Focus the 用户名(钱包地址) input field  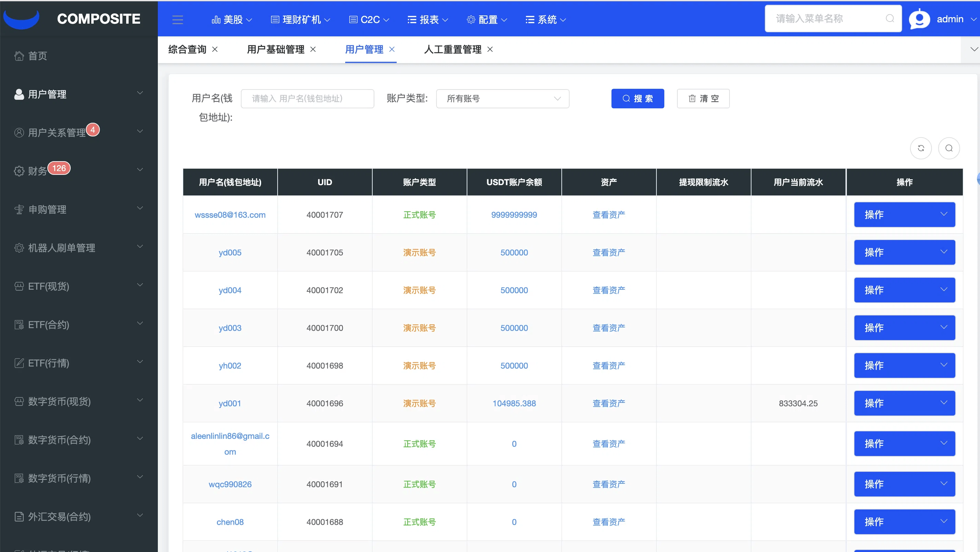click(307, 99)
